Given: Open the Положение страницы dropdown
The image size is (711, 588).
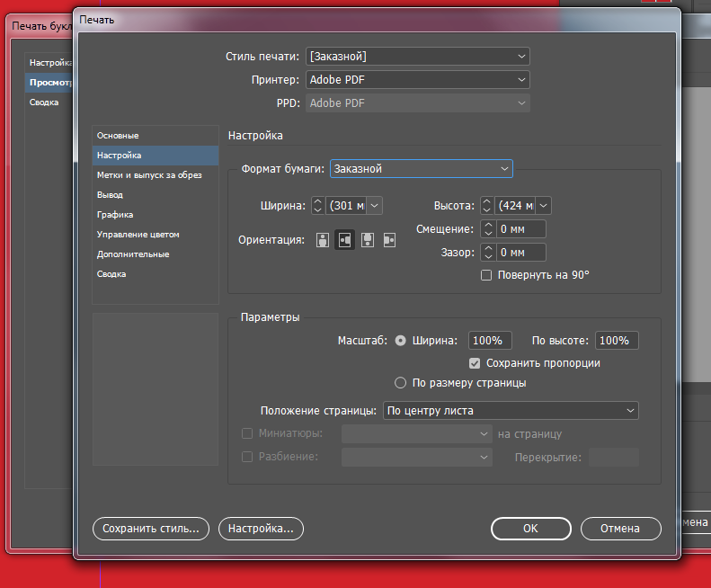Looking at the screenshot, I should click(x=511, y=411).
